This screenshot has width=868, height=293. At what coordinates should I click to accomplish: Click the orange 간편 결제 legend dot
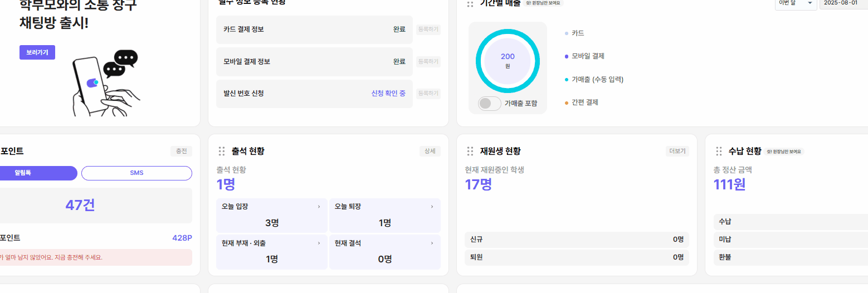click(567, 102)
